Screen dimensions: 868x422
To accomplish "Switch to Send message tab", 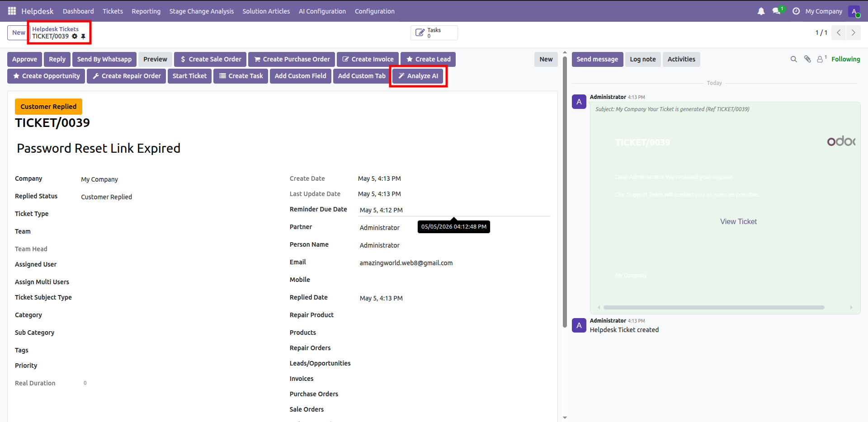I will [x=597, y=59].
